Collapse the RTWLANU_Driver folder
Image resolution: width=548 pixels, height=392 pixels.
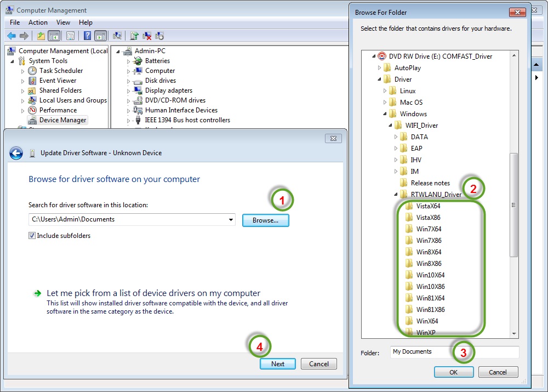396,195
